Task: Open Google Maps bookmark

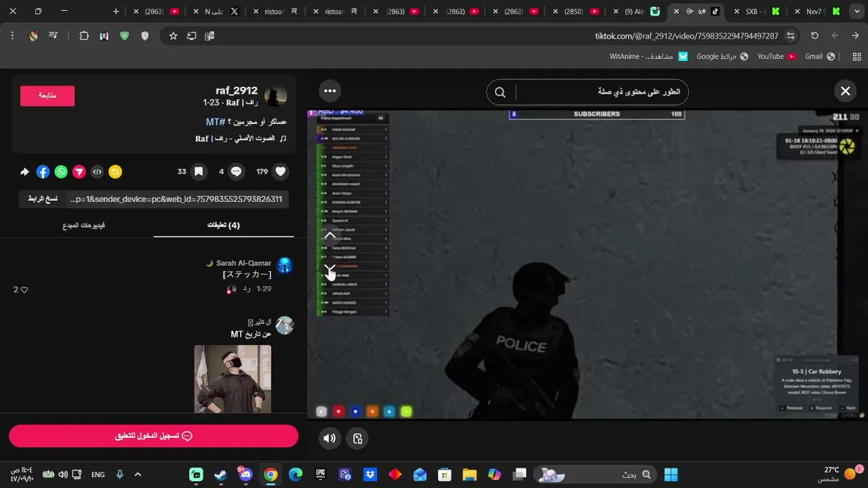Action: click(x=722, y=56)
